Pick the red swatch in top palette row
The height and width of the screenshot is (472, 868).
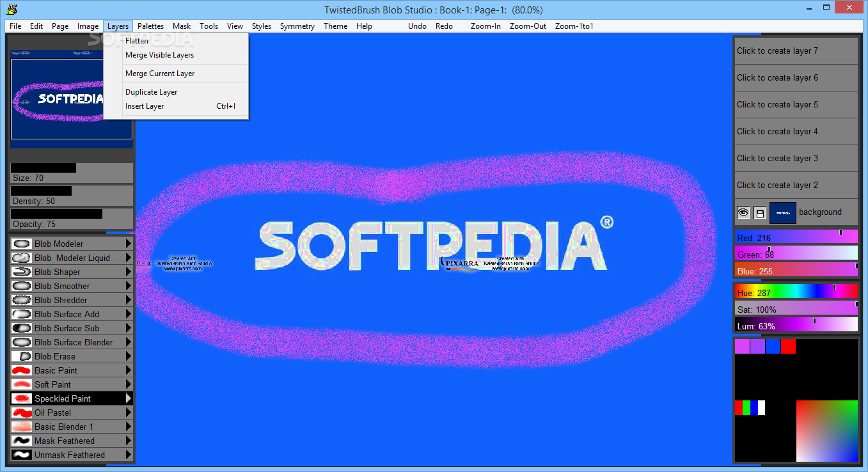(788, 346)
